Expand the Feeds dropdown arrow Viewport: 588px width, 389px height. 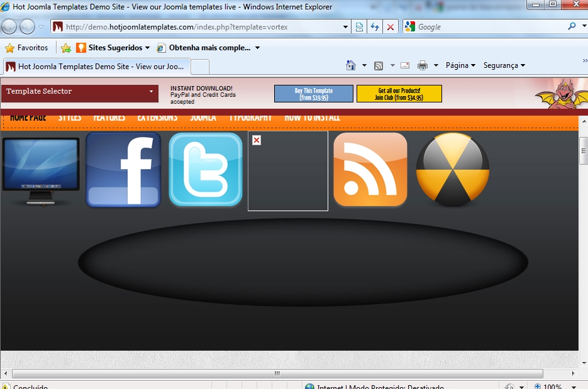(392, 65)
